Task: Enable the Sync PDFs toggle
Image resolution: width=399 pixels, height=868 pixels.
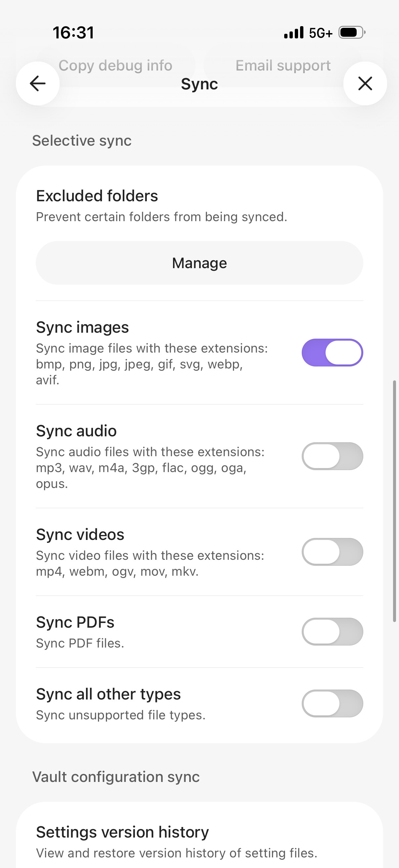Action: (332, 631)
